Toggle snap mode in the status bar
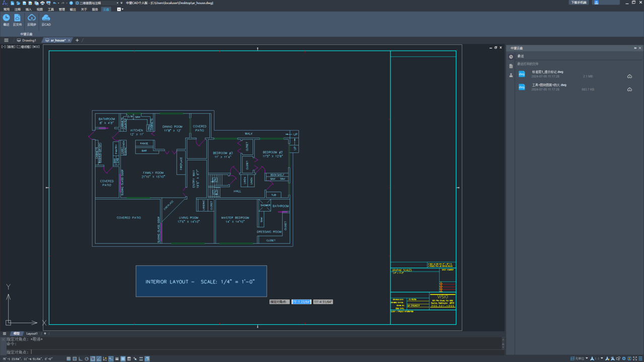The height and width of the screenshot is (362, 644). coord(68,359)
